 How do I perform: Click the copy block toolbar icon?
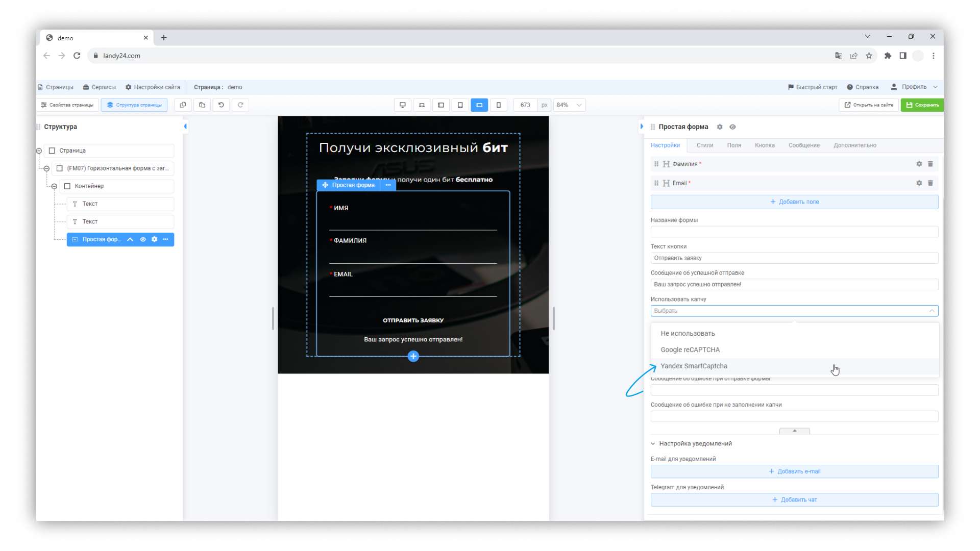click(183, 105)
